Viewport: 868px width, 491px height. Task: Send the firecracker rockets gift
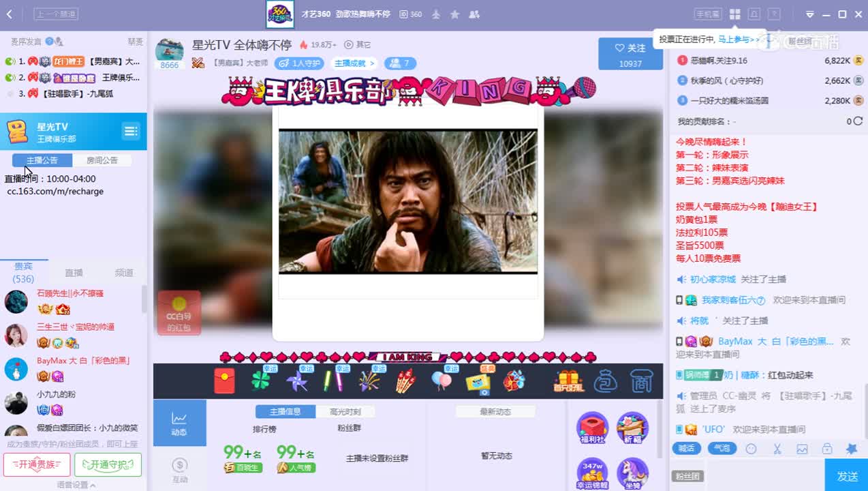coord(405,381)
